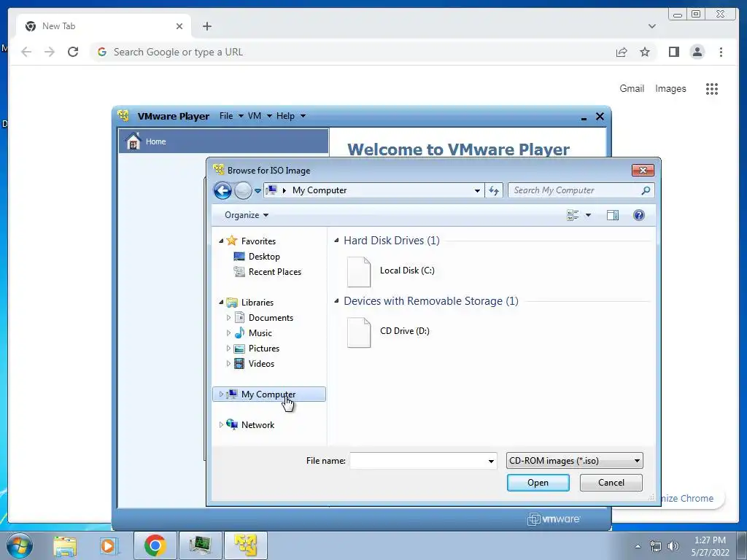
Task: Collapse the Libraries group
Action: tap(221, 303)
